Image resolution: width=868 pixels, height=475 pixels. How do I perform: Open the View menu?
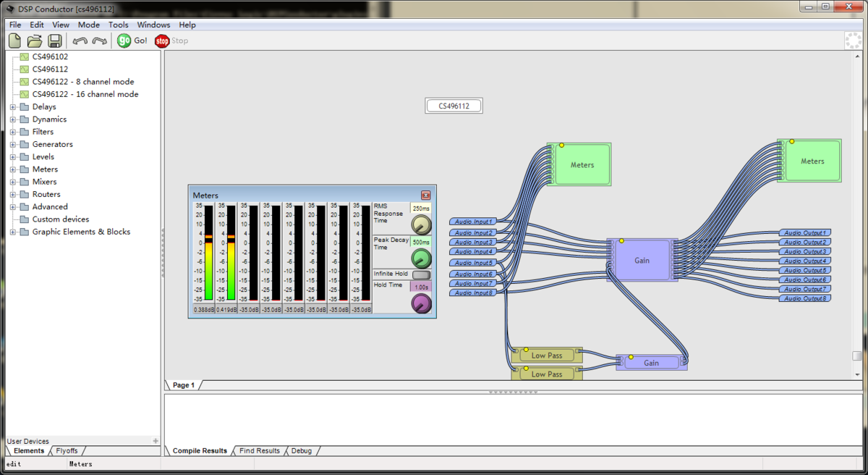coord(61,25)
